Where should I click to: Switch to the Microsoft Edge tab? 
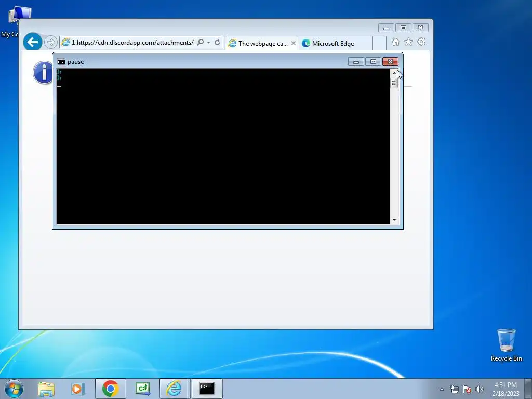pyautogui.click(x=336, y=44)
